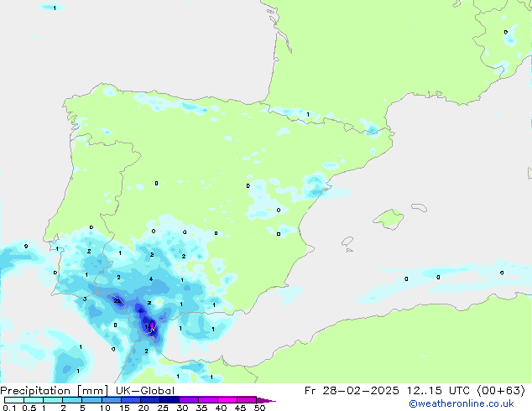Click legend label '40'
532x411 pixels.
(x=221, y=408)
